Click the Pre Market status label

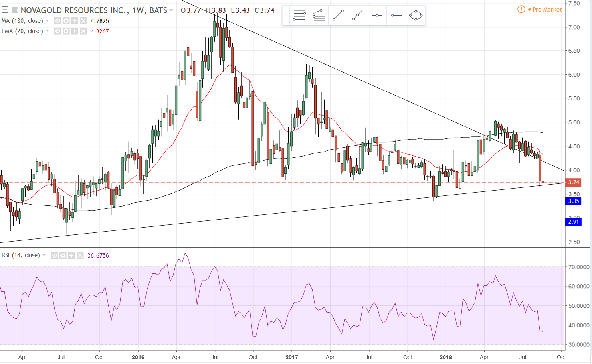547,10
